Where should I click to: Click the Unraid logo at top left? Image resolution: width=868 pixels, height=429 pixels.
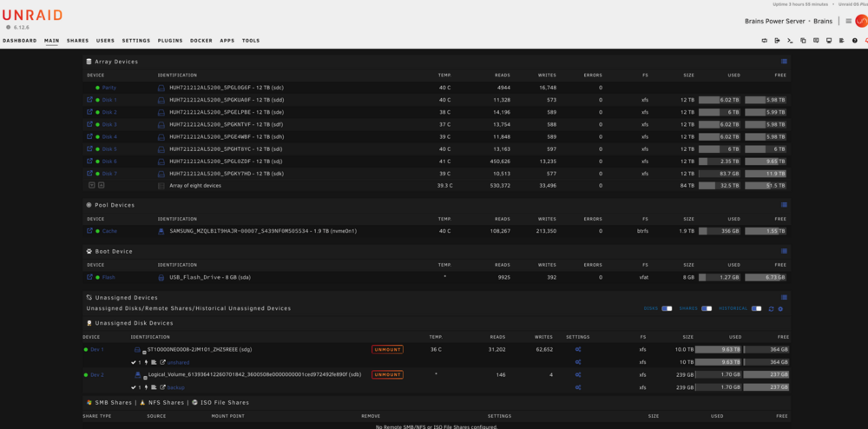coord(32,16)
